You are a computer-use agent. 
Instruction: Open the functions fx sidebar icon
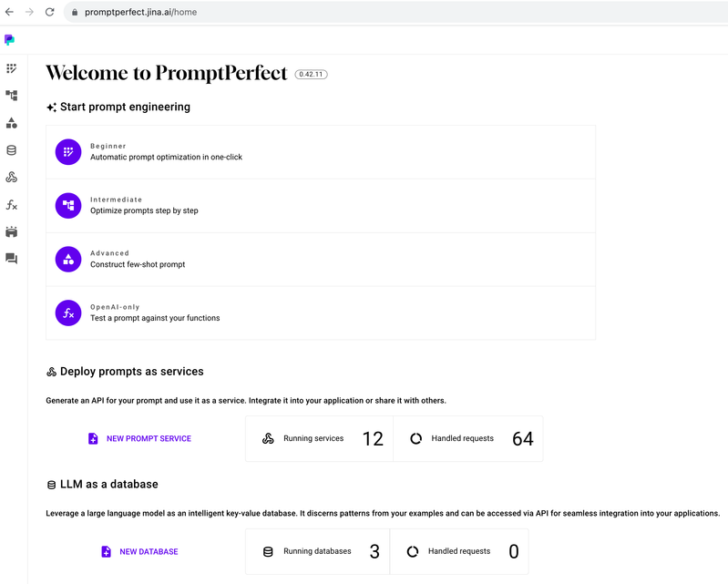tap(12, 205)
